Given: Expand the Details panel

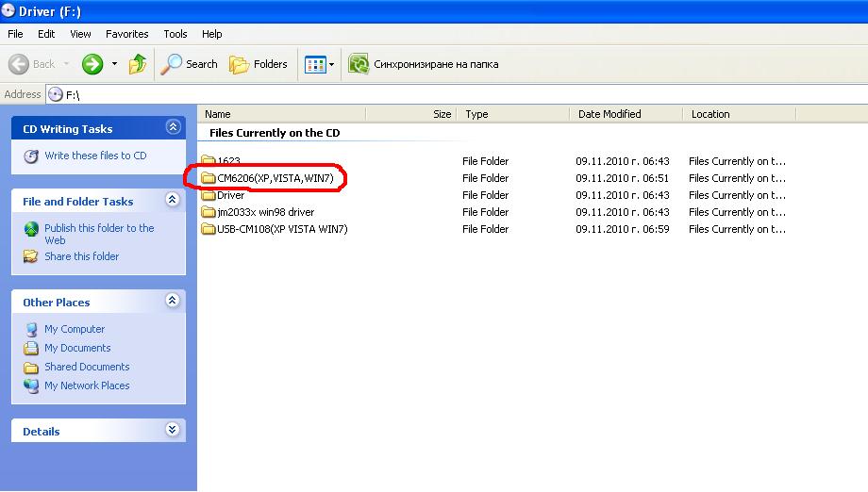Looking at the screenshot, I should tap(173, 430).
